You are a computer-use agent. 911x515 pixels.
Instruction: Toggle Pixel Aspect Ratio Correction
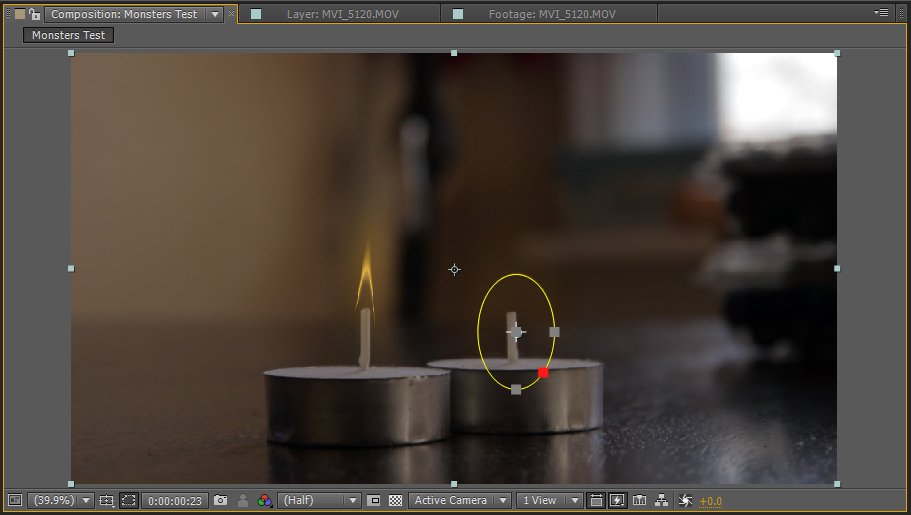pos(596,500)
